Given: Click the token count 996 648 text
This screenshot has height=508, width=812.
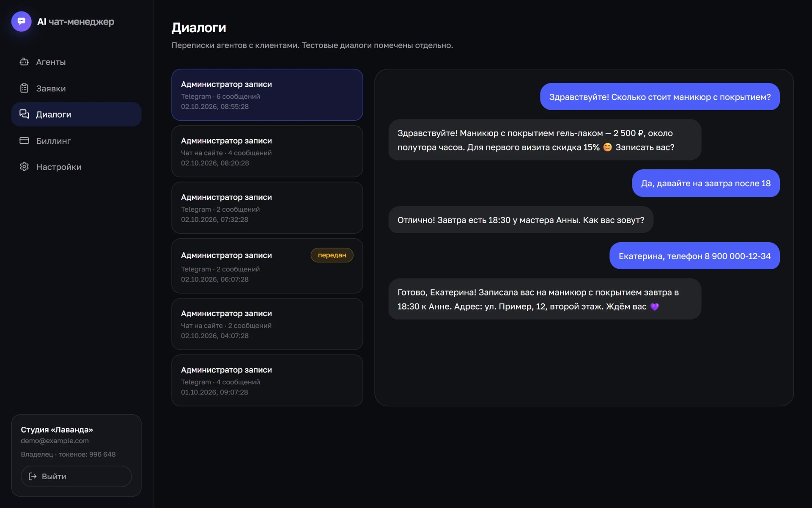Looking at the screenshot, I should point(102,454).
